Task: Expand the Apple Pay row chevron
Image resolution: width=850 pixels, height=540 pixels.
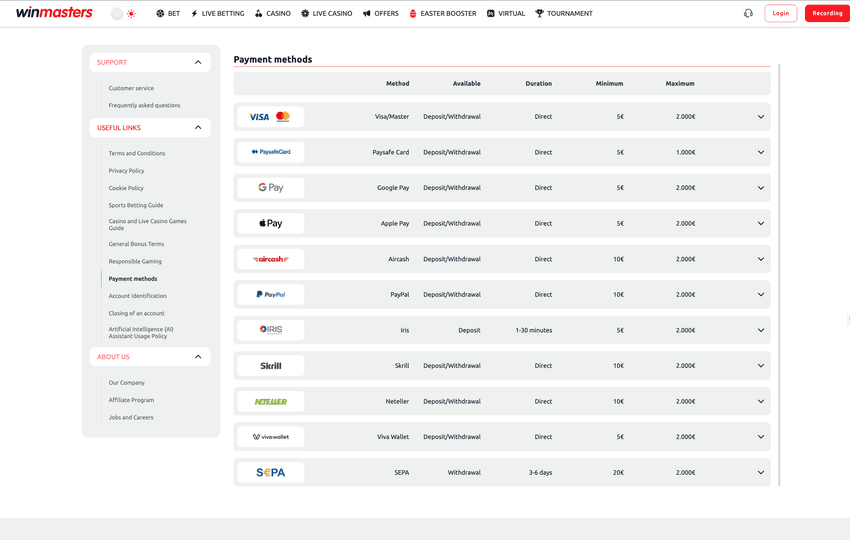Action: (x=761, y=223)
